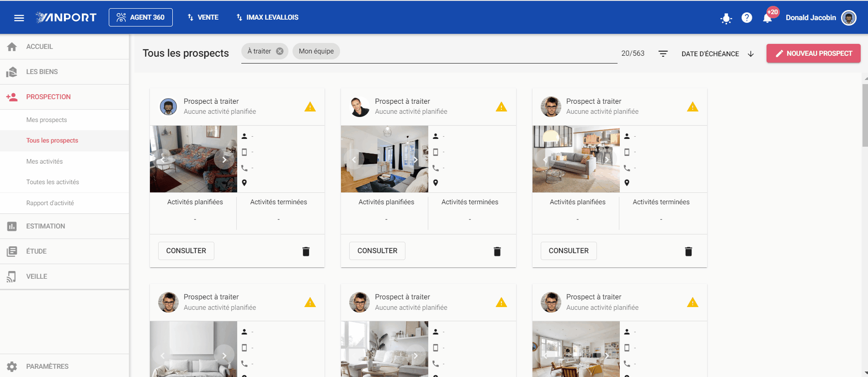Delete the prospect with the patterned-bedspread bedroom photo
Image resolution: width=868 pixels, height=377 pixels.
(306, 251)
